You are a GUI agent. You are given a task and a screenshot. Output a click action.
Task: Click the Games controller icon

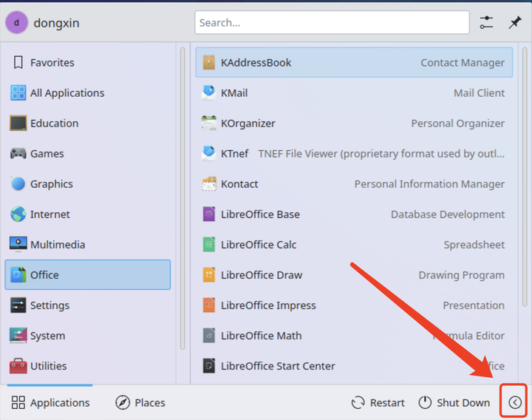(18, 154)
